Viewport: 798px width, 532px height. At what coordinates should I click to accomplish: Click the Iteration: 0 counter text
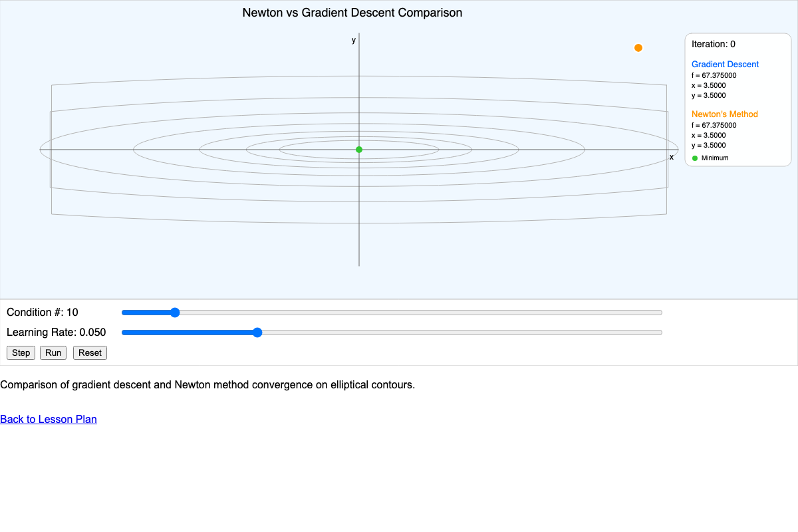point(714,44)
